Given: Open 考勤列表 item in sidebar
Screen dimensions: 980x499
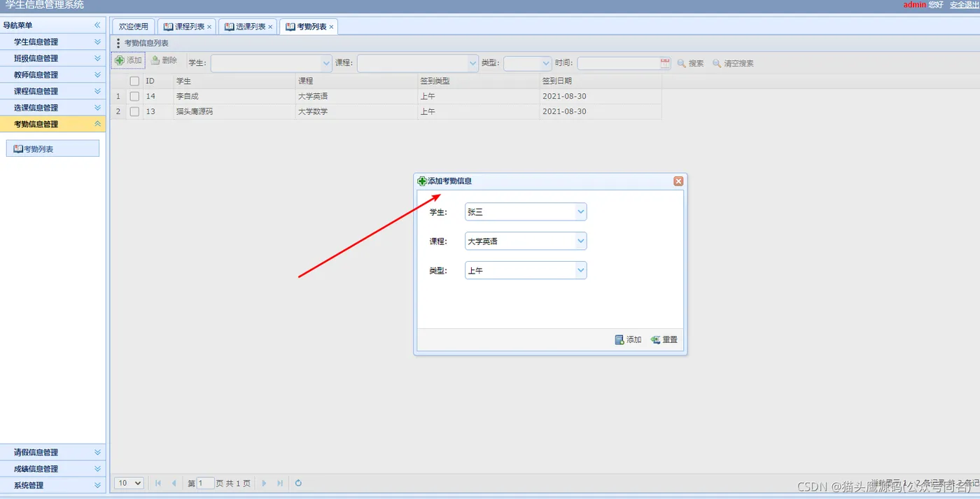Looking at the screenshot, I should coord(52,148).
